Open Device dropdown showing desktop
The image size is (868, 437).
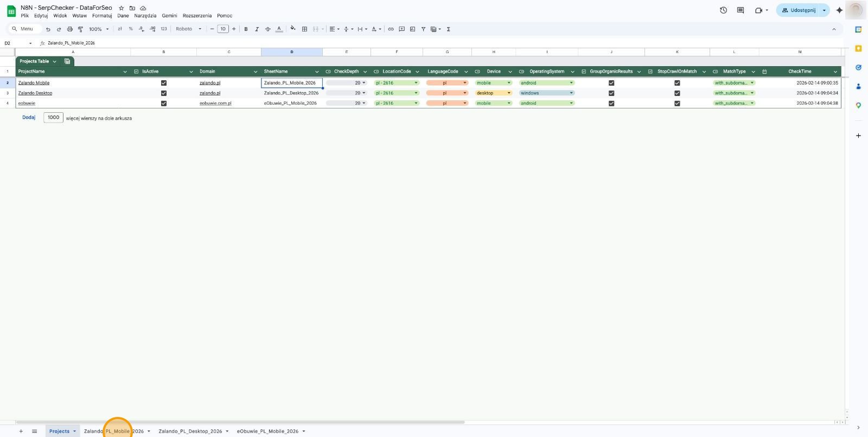[x=494, y=93]
